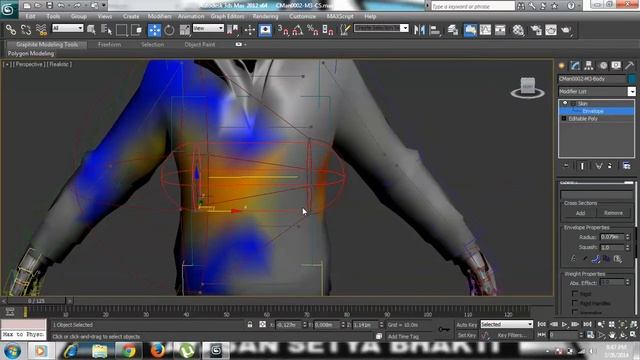
Task: Toggle Spinner Snap
Action: (x=328, y=30)
